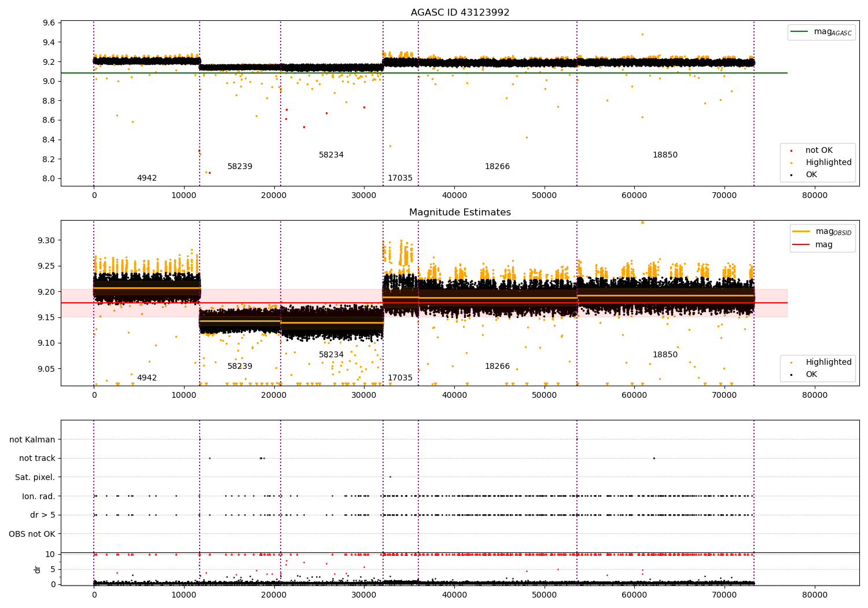Screen dimensions: 868x608
Task: Click the y-axis tick 5 beside the dr strip
Action: click(53, 570)
